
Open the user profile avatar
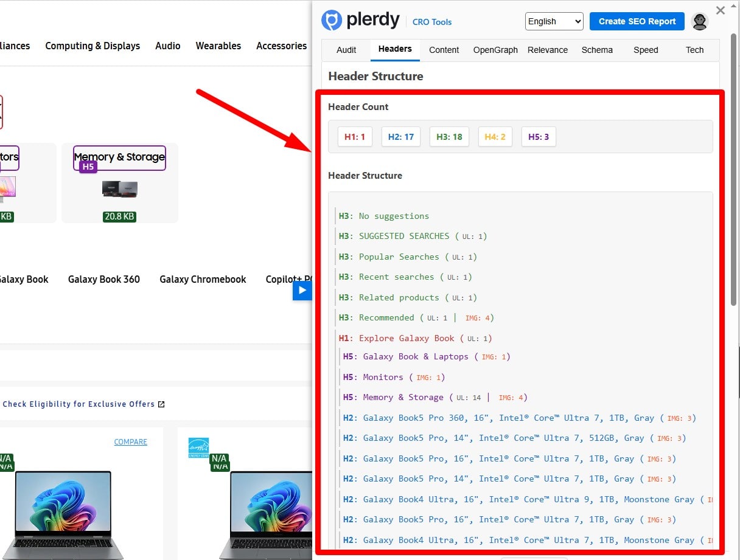tap(700, 21)
